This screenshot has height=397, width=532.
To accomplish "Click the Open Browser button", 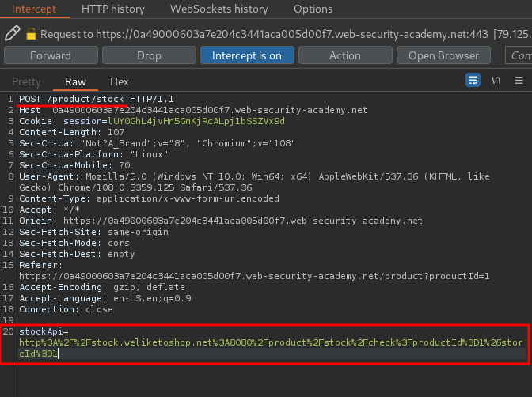I will click(x=443, y=55).
